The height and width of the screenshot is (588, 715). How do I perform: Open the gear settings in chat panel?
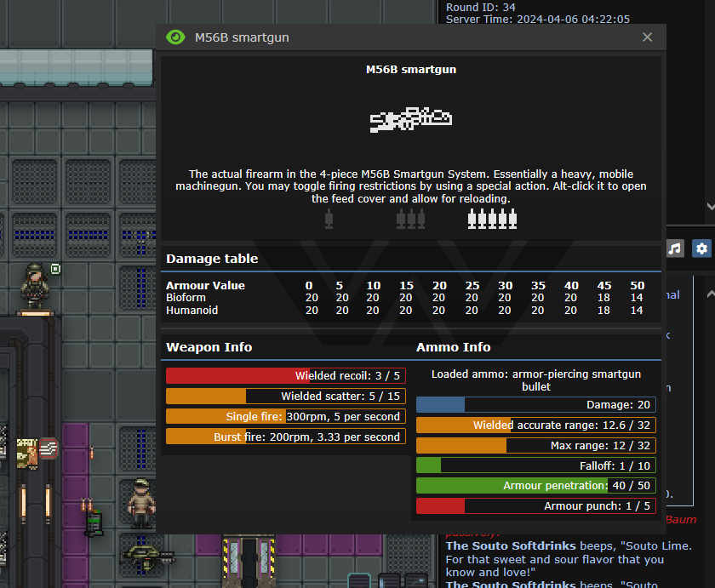click(x=701, y=248)
